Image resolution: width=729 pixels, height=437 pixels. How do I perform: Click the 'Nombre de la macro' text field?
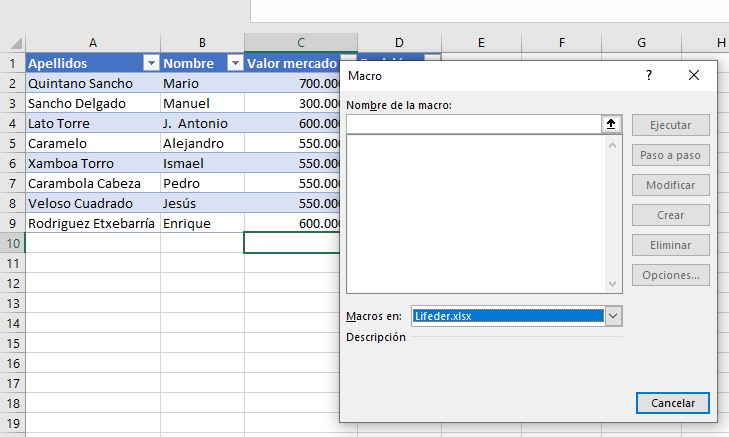tap(472, 124)
